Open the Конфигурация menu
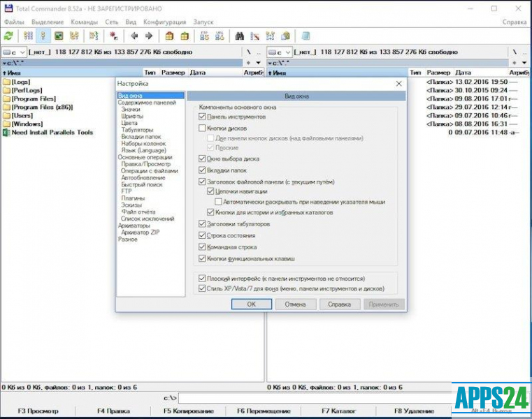 pos(164,22)
